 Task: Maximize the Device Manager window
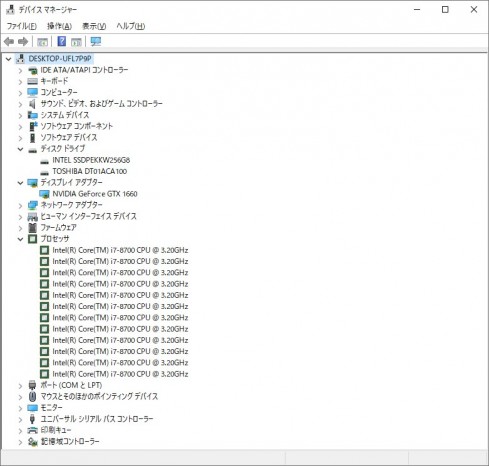(445, 10)
